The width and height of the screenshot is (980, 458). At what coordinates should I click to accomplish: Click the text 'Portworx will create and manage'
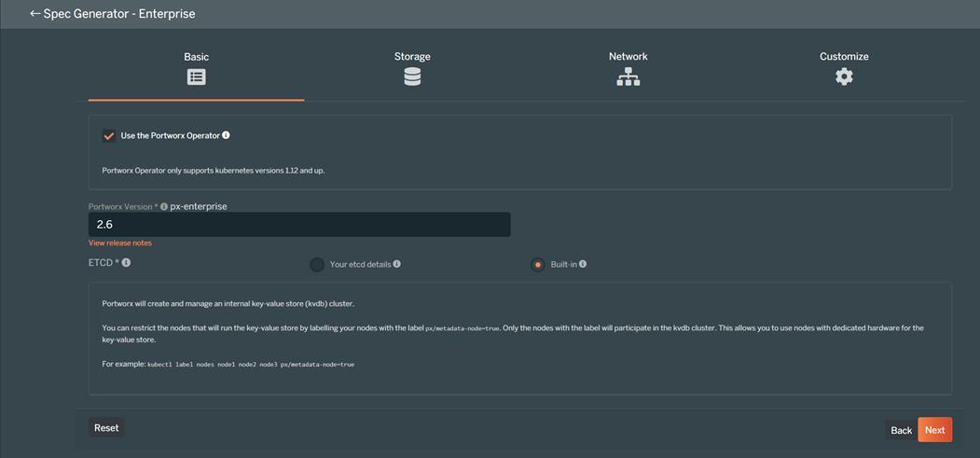click(x=228, y=304)
